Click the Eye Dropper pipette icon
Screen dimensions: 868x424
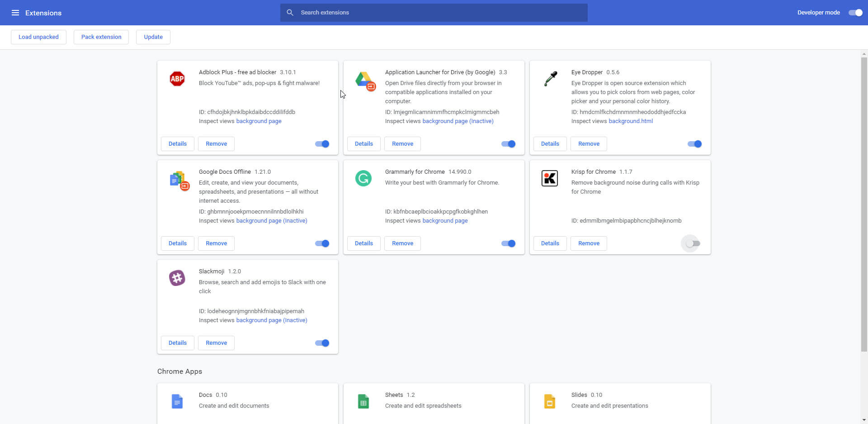(x=550, y=79)
